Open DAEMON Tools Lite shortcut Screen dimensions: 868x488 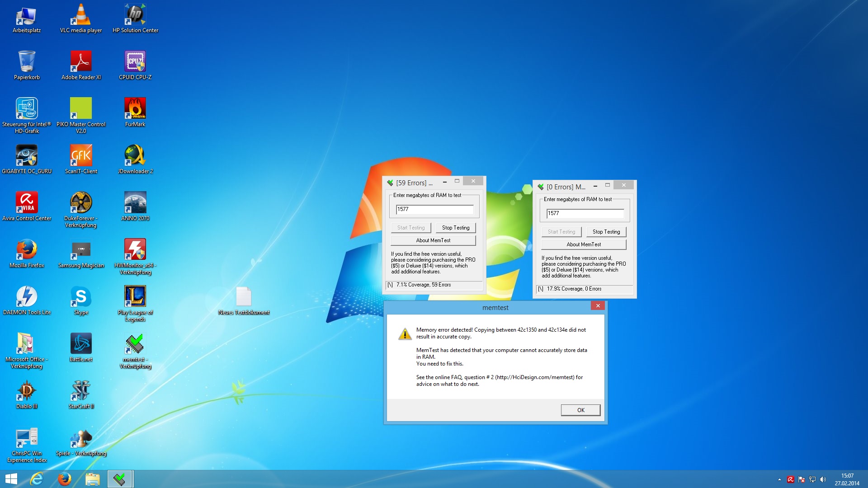click(x=27, y=296)
